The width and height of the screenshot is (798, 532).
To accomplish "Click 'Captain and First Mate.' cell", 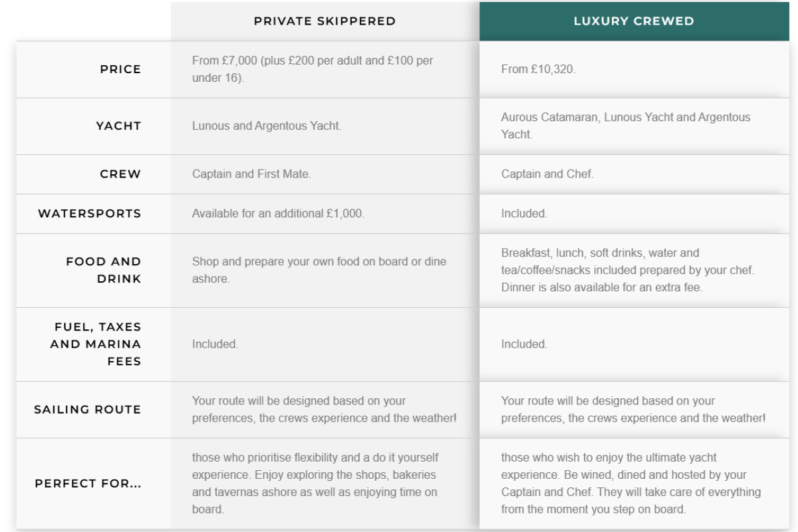I will [251, 174].
